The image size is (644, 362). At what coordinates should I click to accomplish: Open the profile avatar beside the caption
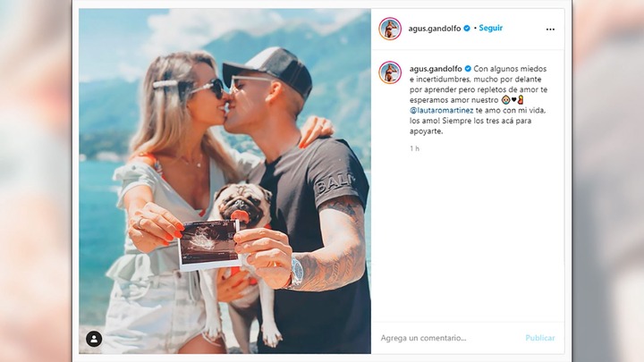coord(390,72)
